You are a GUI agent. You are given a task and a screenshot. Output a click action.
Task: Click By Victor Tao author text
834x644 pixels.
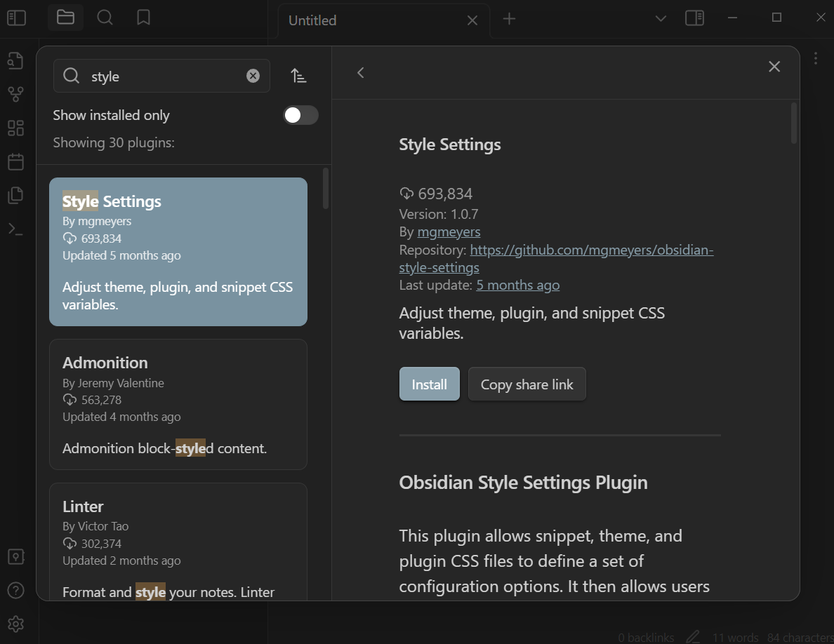[95, 526]
